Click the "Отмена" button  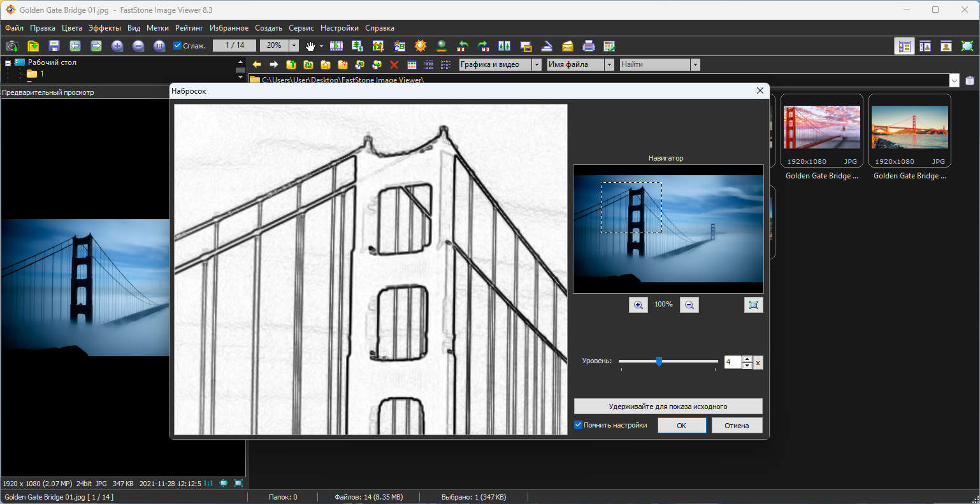736,426
